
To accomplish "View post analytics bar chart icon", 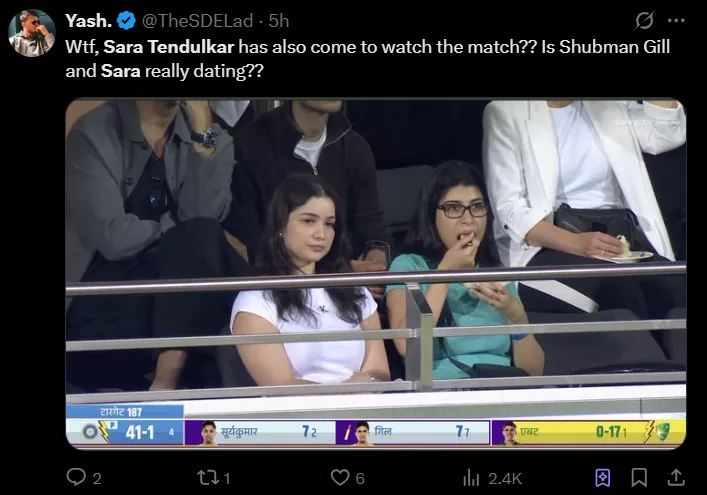I will click(471, 477).
